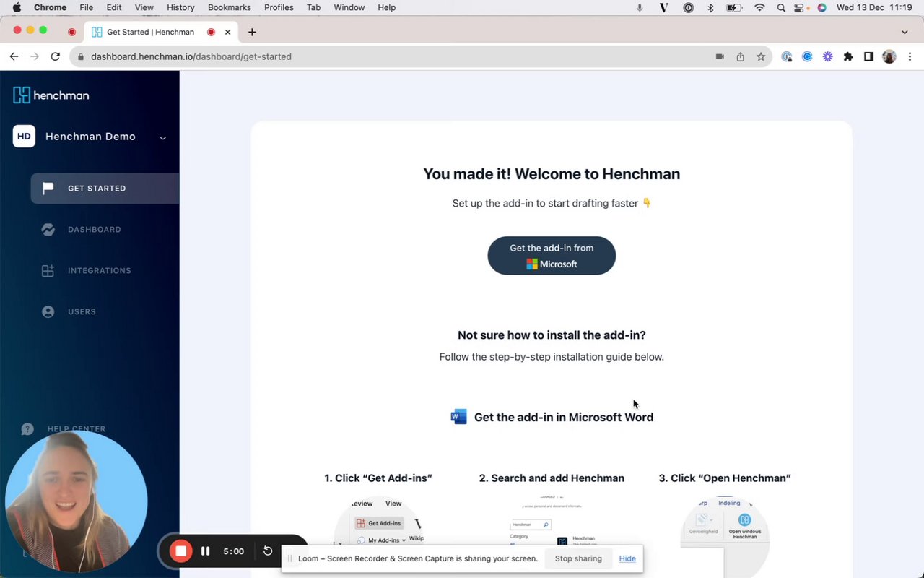Click Hide in the sharing bar

pyautogui.click(x=627, y=558)
